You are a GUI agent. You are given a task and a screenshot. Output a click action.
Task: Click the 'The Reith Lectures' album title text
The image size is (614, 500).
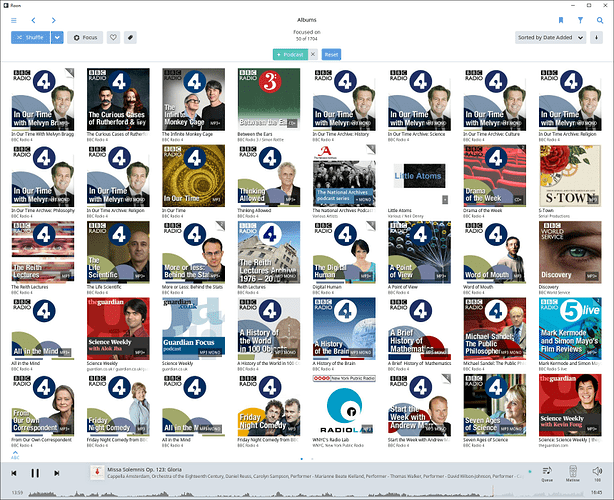click(x=30, y=287)
